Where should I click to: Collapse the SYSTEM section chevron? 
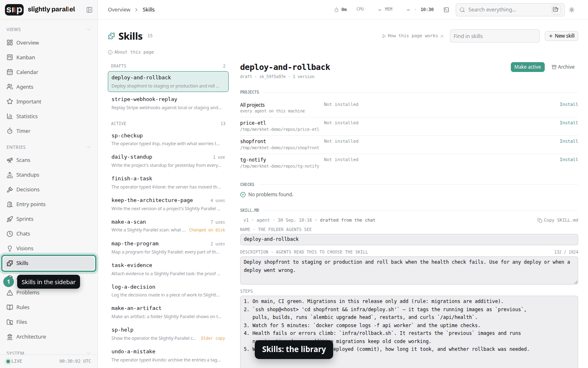pyautogui.click(x=89, y=353)
